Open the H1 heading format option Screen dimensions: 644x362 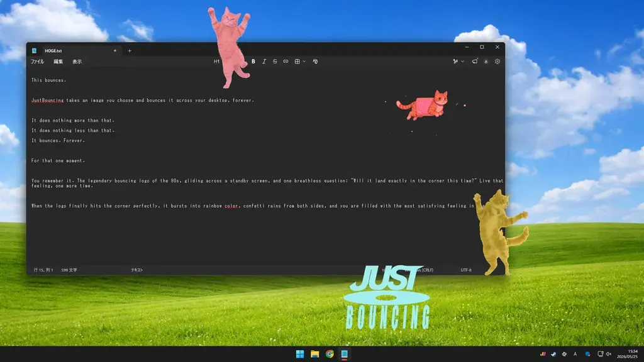click(x=216, y=62)
